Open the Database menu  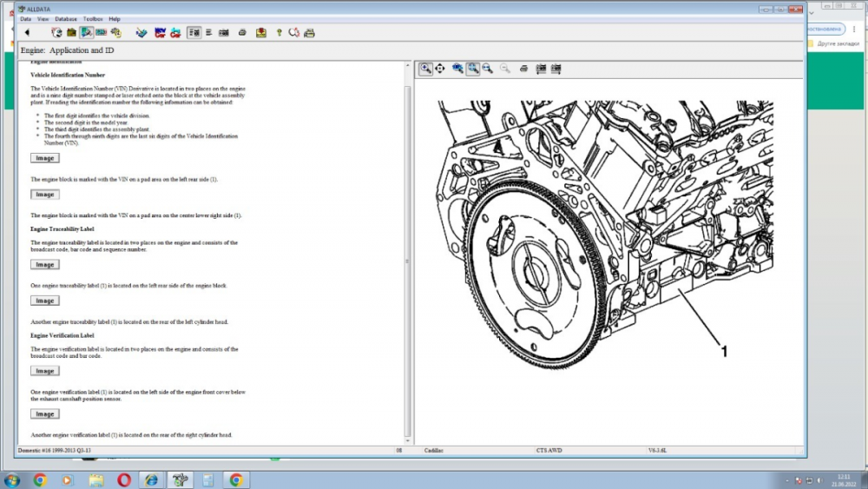[x=65, y=18]
